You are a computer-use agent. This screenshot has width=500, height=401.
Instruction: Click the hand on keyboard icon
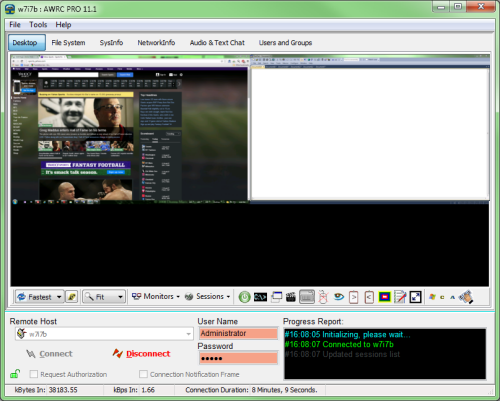tap(466, 297)
